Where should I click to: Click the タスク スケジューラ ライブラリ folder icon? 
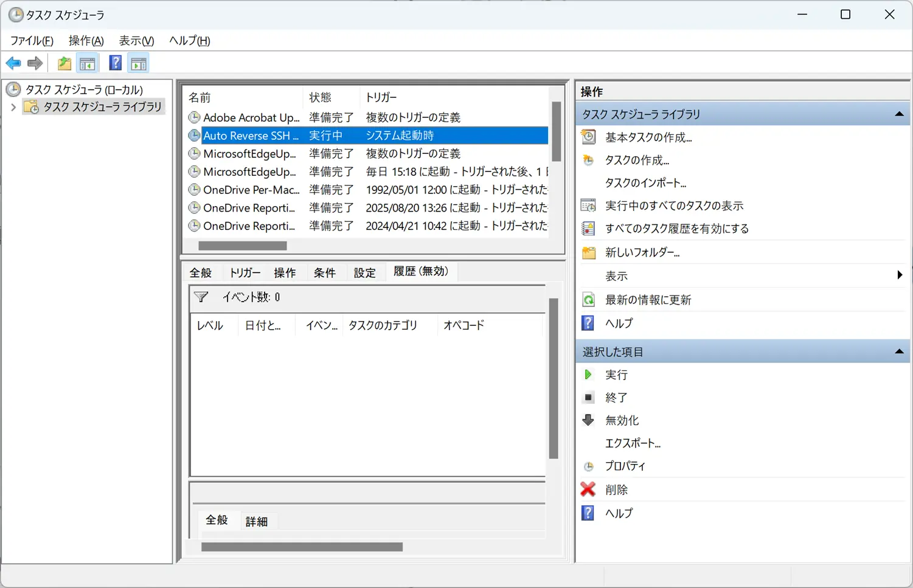point(31,107)
